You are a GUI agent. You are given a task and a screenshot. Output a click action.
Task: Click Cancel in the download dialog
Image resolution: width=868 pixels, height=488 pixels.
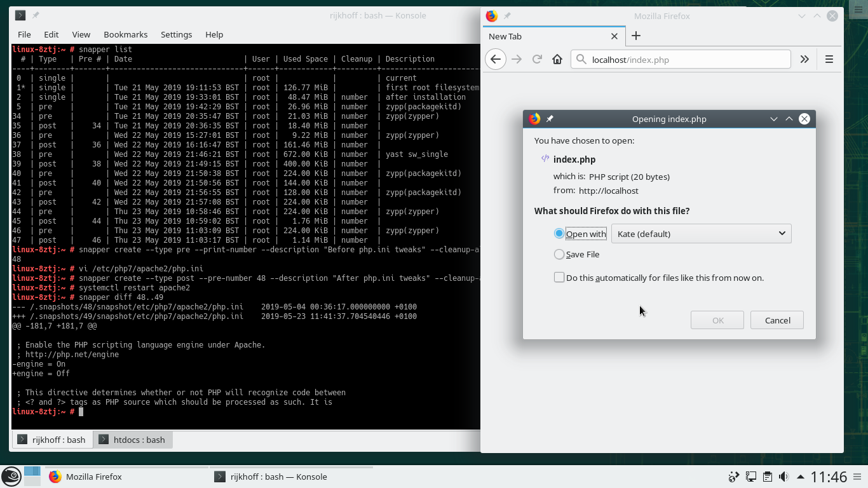[x=777, y=320]
